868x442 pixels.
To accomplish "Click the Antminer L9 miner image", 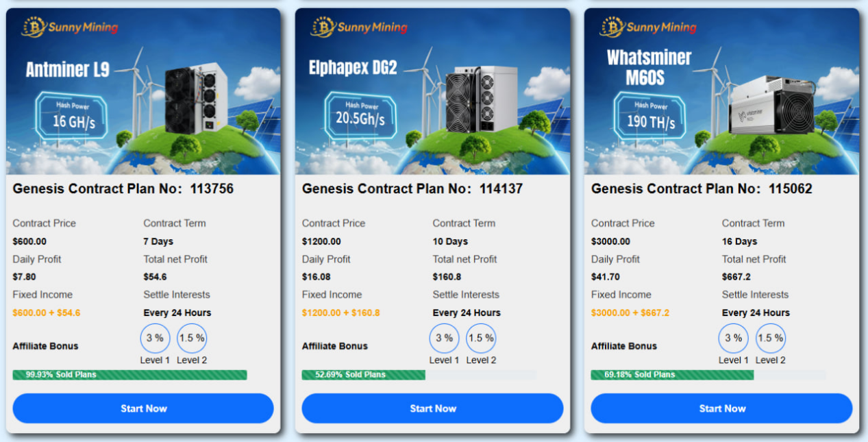I will [x=195, y=98].
